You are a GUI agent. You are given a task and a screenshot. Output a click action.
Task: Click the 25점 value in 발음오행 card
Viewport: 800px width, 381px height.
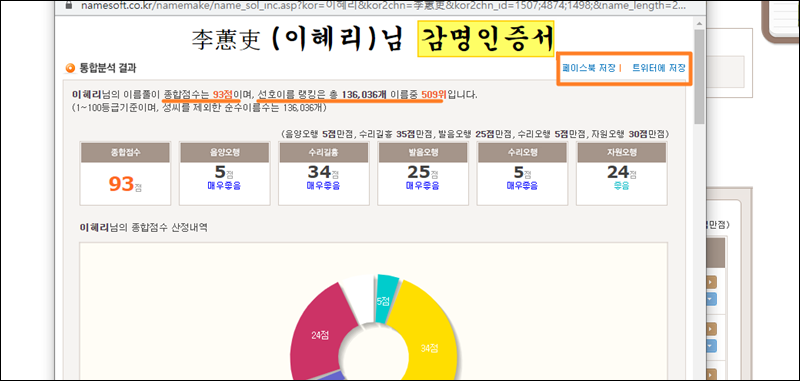(x=422, y=172)
